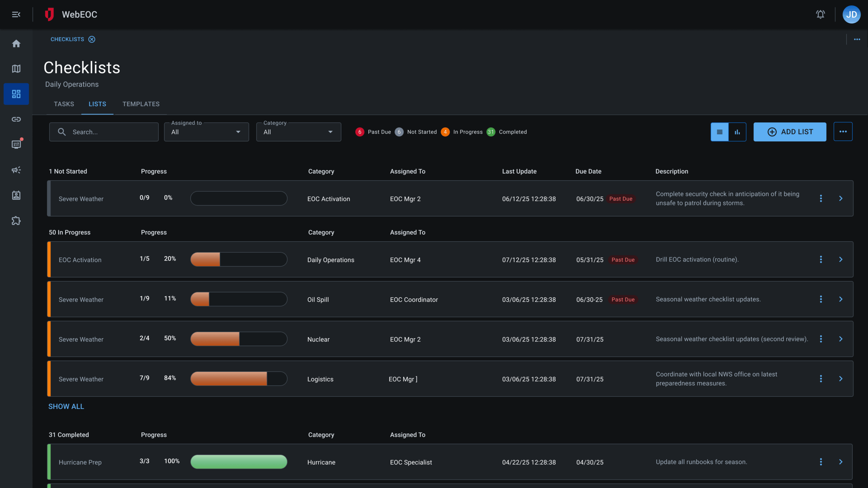Click the ADD LIST button
The width and height of the screenshot is (868, 488).
[790, 132]
